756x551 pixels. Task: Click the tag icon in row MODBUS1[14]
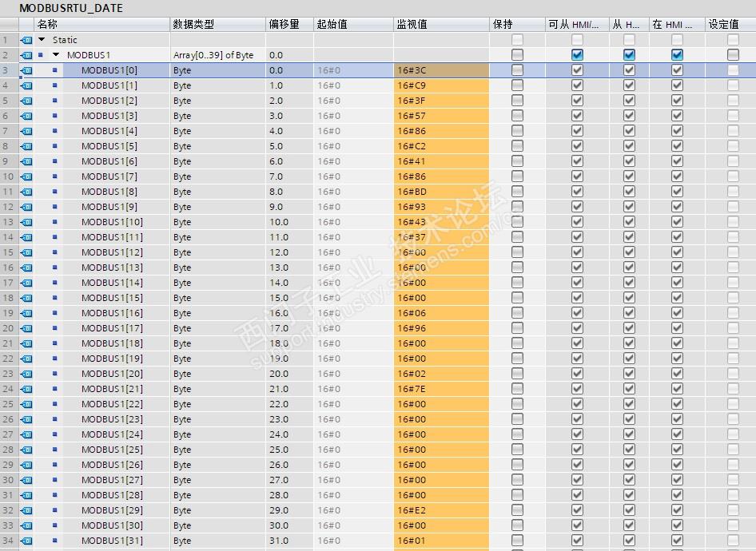26,283
